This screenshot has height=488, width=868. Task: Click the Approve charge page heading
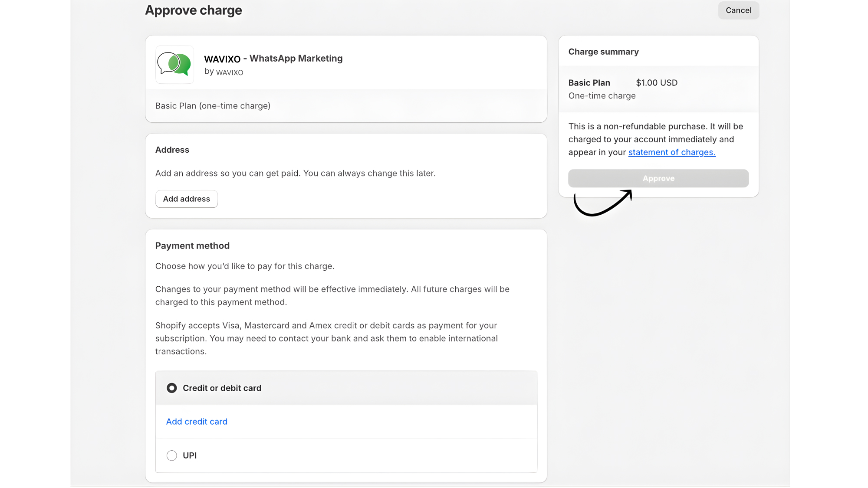click(x=194, y=10)
